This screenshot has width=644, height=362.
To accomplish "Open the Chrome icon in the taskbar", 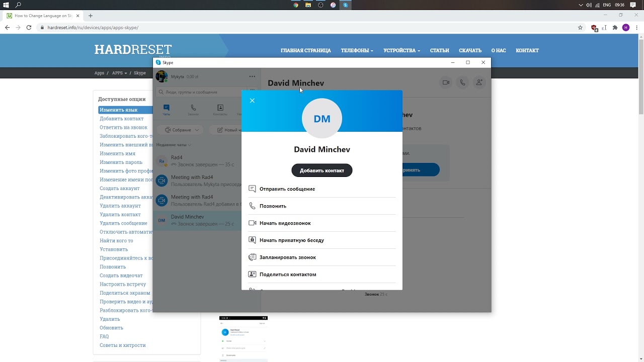I will [296, 5].
